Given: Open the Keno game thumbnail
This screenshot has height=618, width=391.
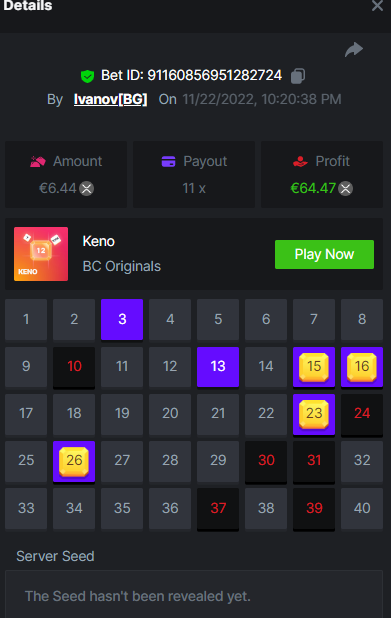Looking at the screenshot, I should point(41,254).
